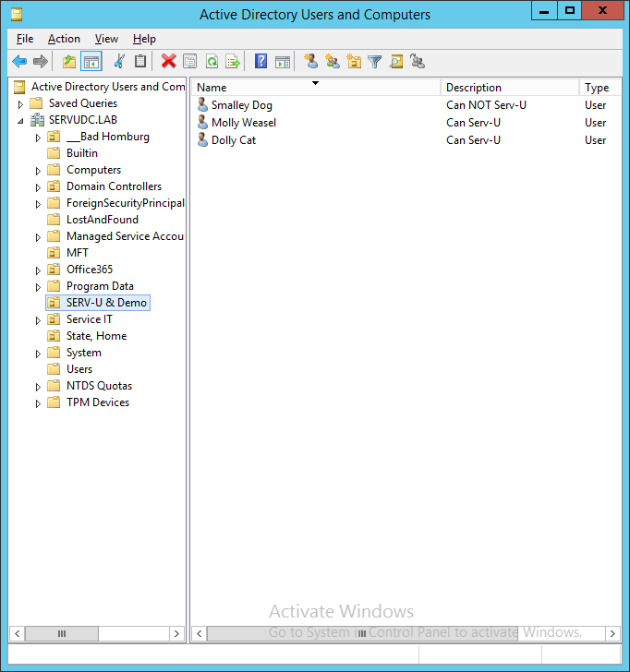Open the View menu
This screenshot has width=630, height=672.
coord(106,39)
